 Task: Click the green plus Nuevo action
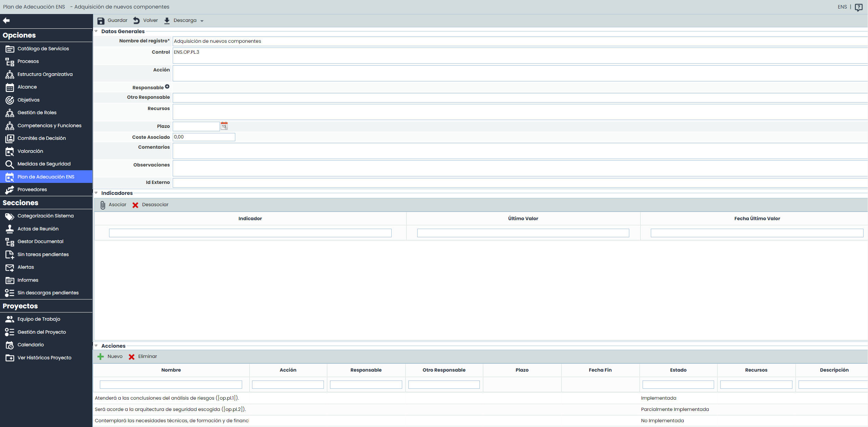point(101,357)
